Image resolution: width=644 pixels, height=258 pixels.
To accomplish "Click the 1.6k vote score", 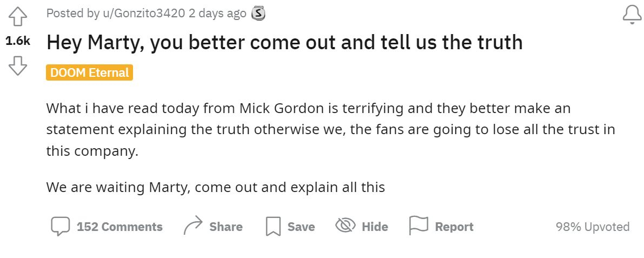I will 18,42.
